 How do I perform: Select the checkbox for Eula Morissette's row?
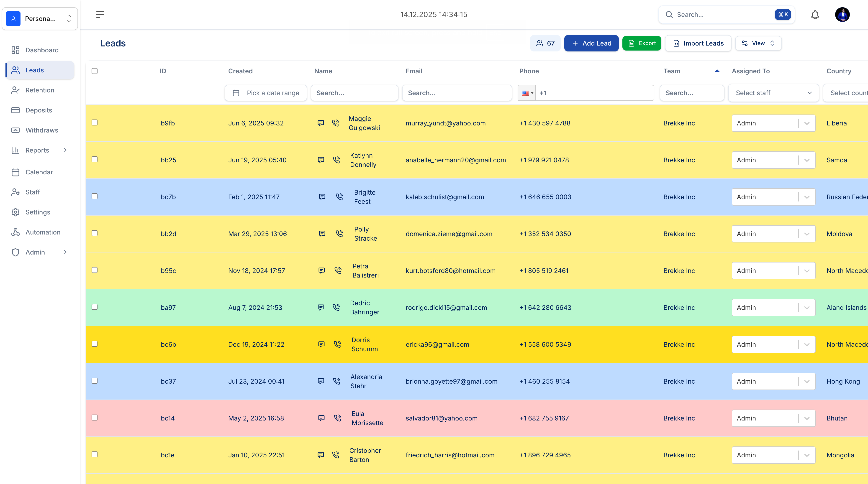coord(95,417)
